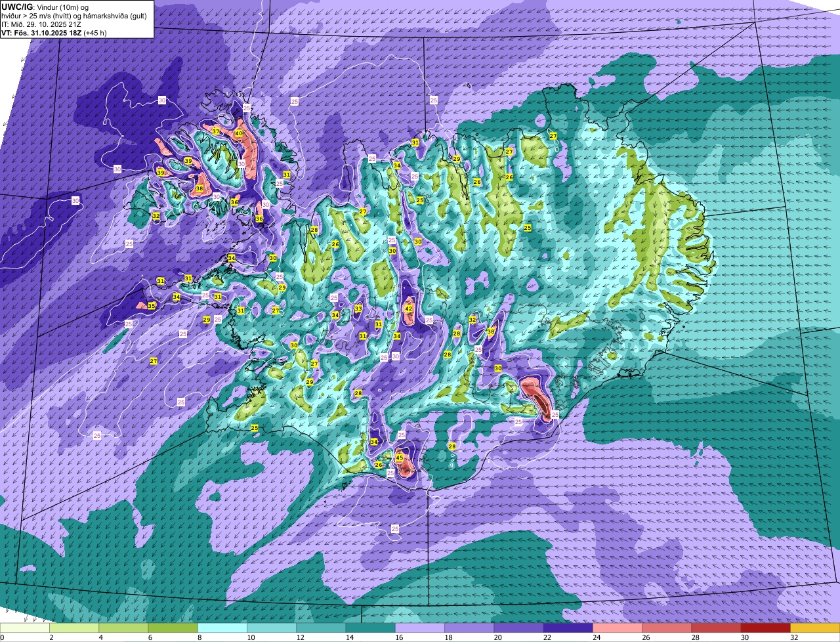Click the yellow '40' gust label
The height and width of the screenshot is (642, 840).
pos(238,133)
